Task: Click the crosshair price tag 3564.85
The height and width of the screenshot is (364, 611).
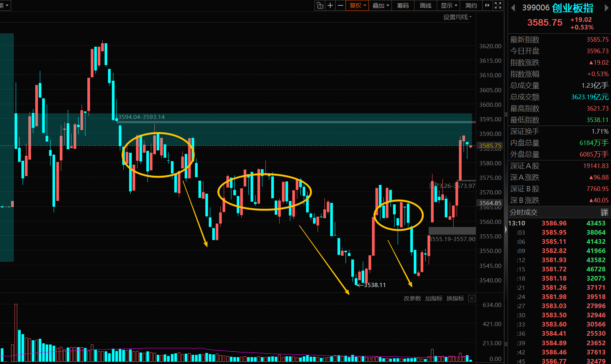Action: click(x=490, y=203)
